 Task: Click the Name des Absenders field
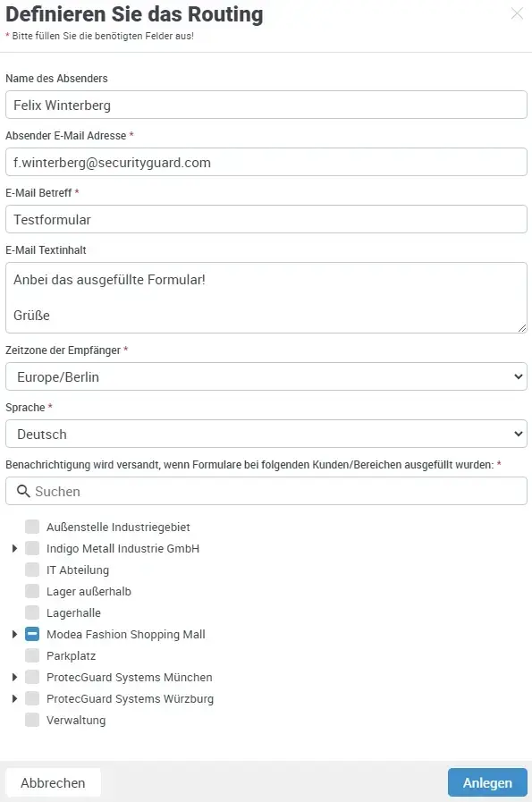point(266,105)
